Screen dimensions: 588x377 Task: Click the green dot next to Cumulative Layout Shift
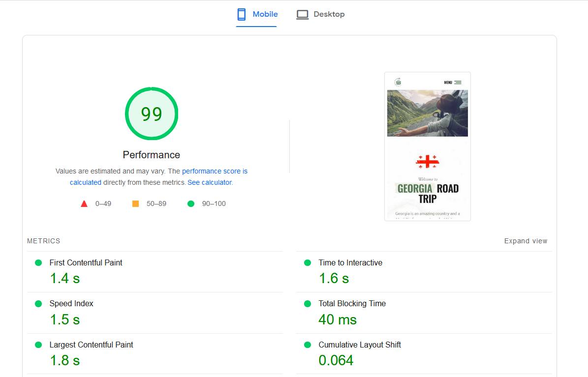308,345
